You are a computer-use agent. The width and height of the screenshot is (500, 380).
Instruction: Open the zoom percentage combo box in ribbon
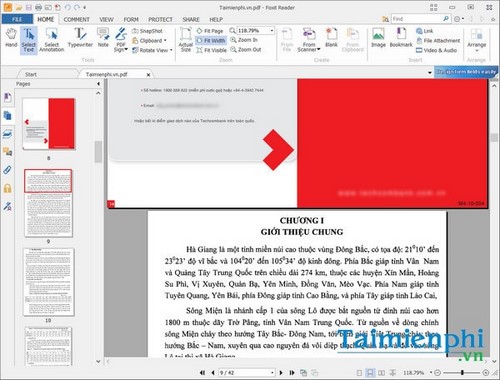(x=255, y=31)
